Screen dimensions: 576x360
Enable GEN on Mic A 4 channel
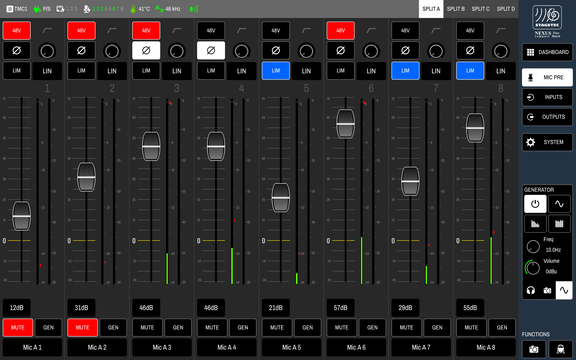[x=243, y=328]
